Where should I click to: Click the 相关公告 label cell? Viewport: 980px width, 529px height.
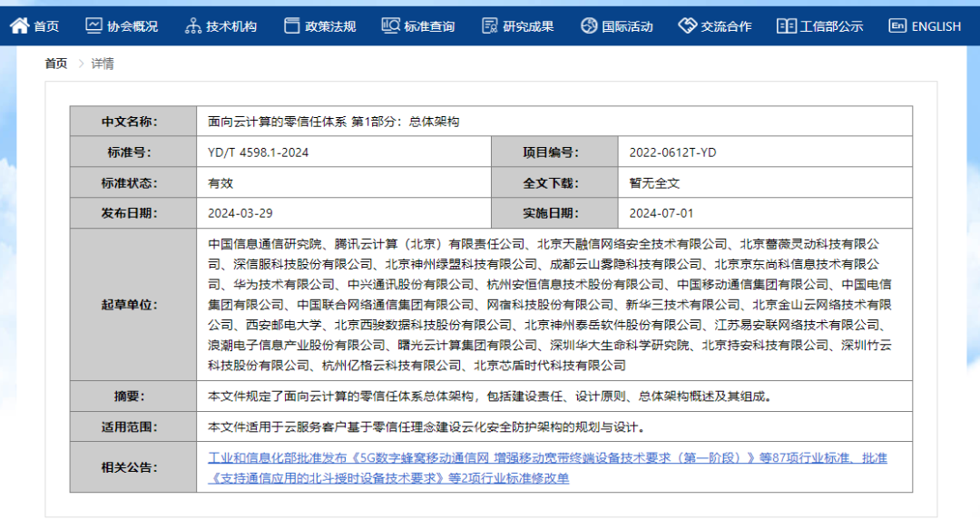tap(133, 467)
